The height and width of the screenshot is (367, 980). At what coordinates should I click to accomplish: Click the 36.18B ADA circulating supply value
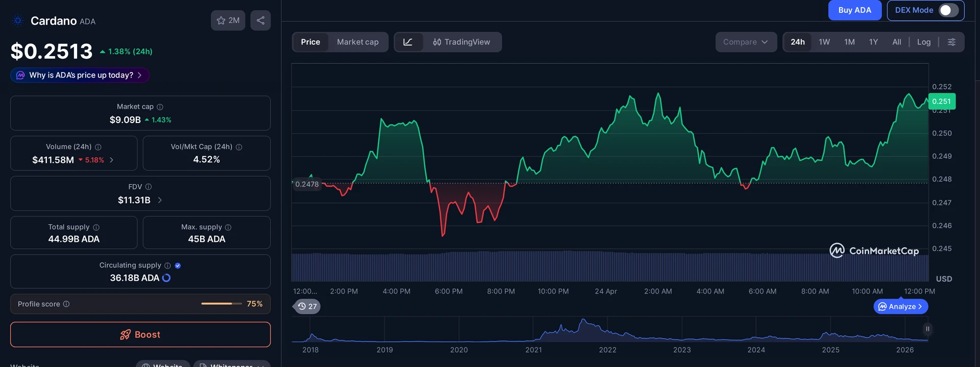click(x=135, y=278)
